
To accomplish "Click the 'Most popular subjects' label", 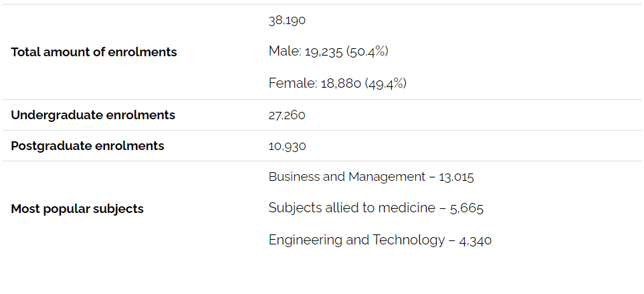I will [x=77, y=209].
